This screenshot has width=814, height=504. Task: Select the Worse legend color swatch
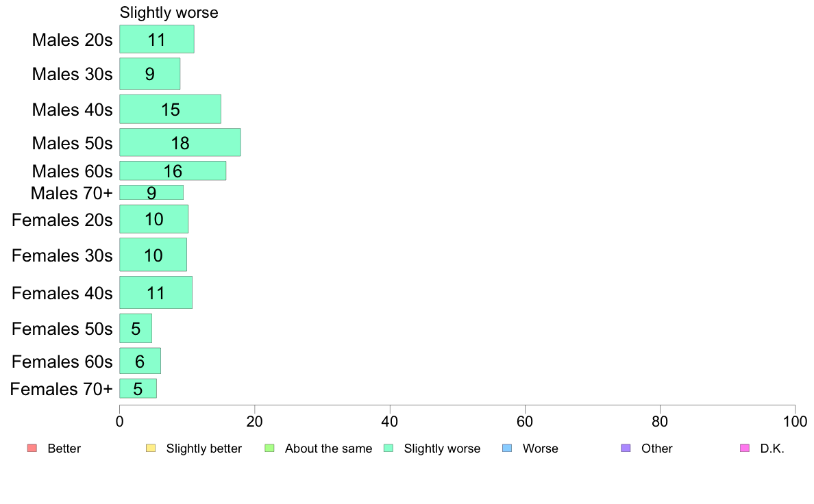[507, 449]
